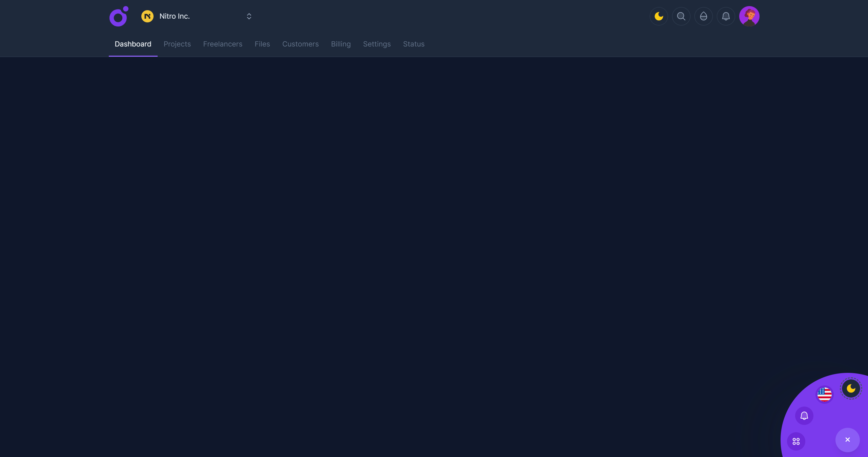This screenshot has height=457, width=868.
Task: Open notifications bell in the header
Action: point(726,16)
